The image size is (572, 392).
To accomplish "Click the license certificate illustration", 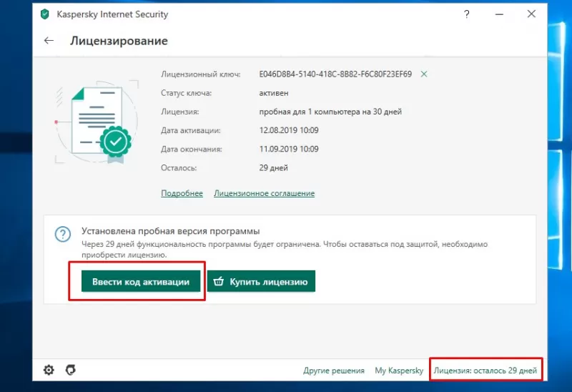I will pyautogui.click(x=97, y=122).
